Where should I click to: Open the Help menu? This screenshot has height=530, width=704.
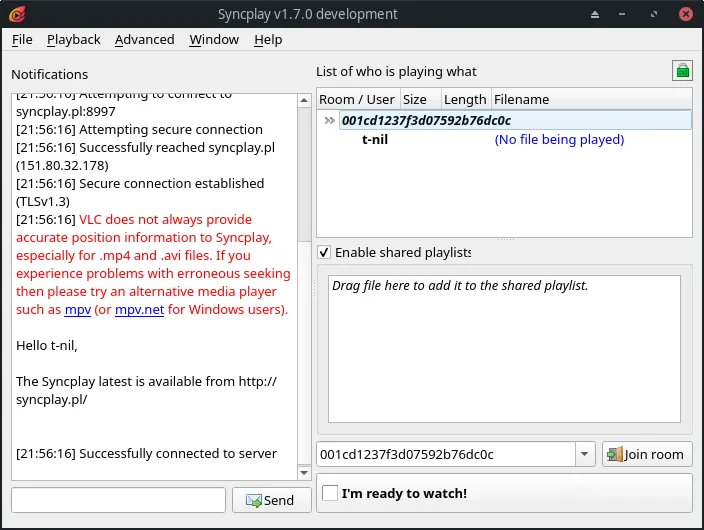[x=268, y=40]
